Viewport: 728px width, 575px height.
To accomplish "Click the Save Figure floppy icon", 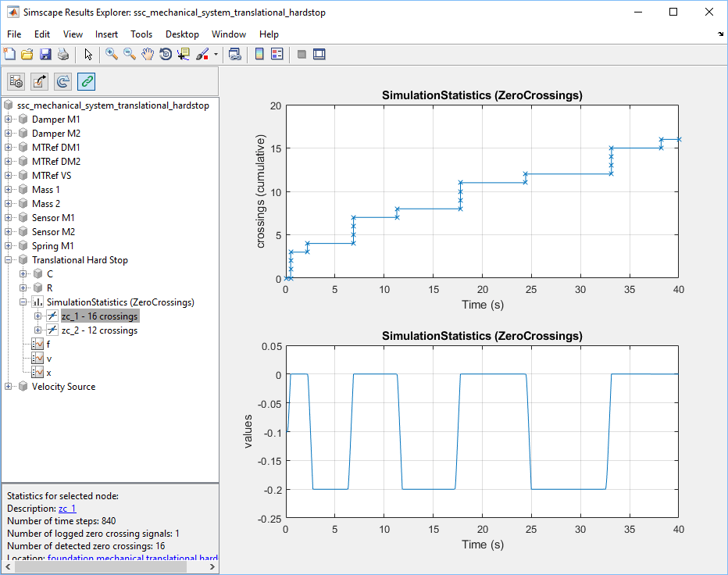I will coord(45,54).
